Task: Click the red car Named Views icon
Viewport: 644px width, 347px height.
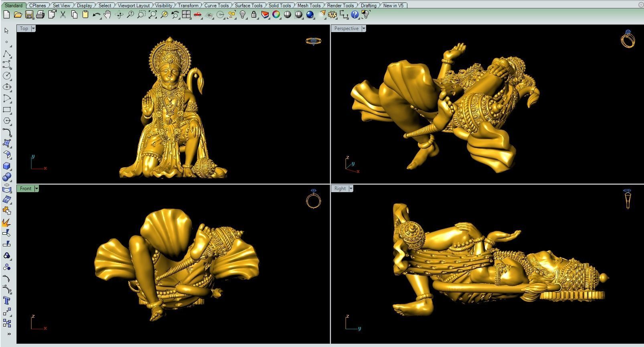Action: (x=197, y=14)
